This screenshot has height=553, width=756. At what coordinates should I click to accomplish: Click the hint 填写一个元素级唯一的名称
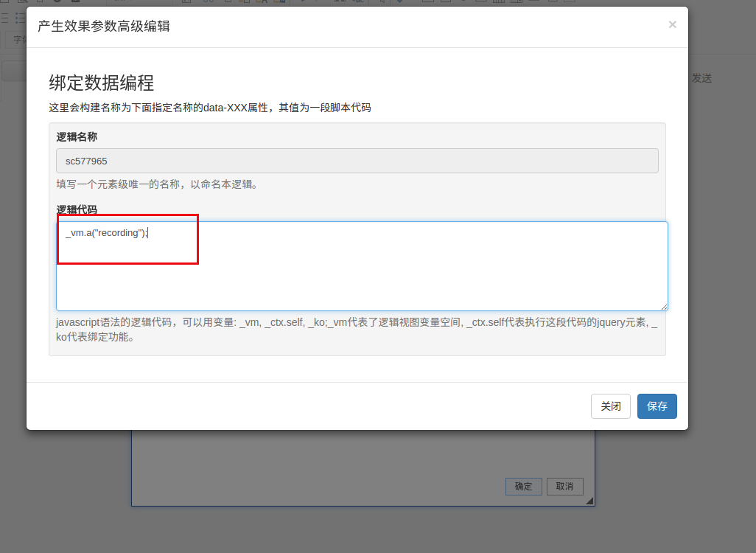(158, 184)
